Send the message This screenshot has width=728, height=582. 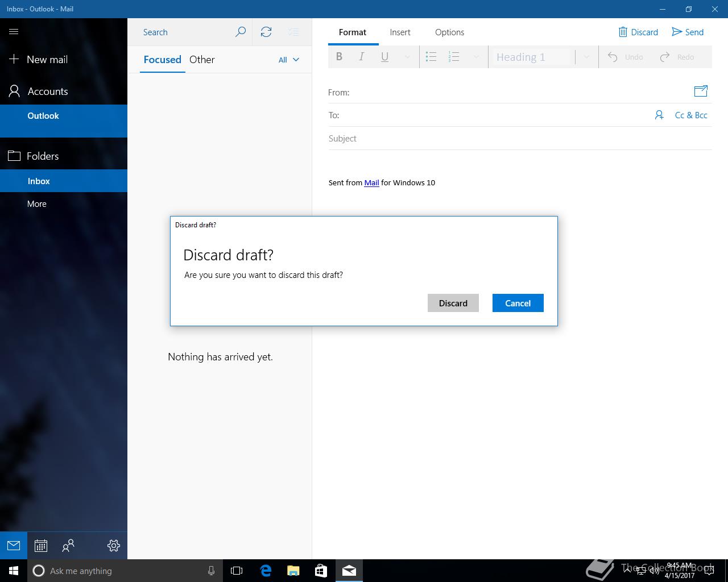[688, 32]
